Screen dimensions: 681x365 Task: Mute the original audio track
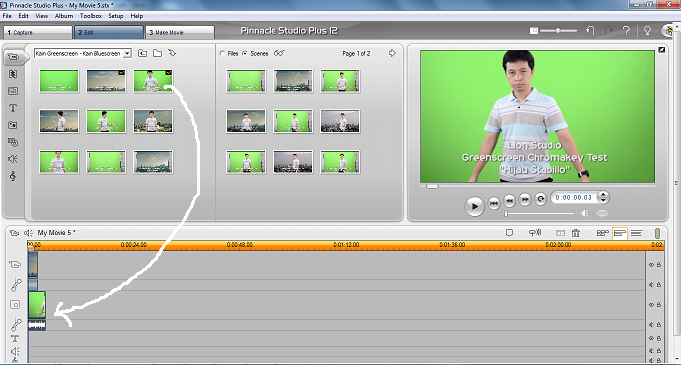pos(651,285)
